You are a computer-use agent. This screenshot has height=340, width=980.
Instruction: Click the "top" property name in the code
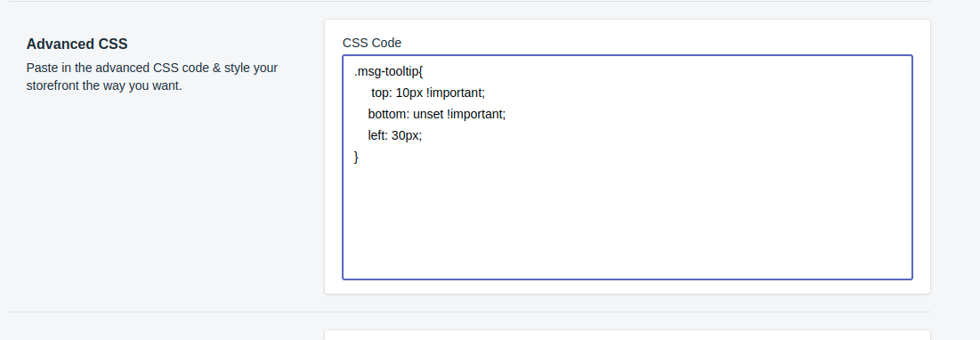pos(381,93)
